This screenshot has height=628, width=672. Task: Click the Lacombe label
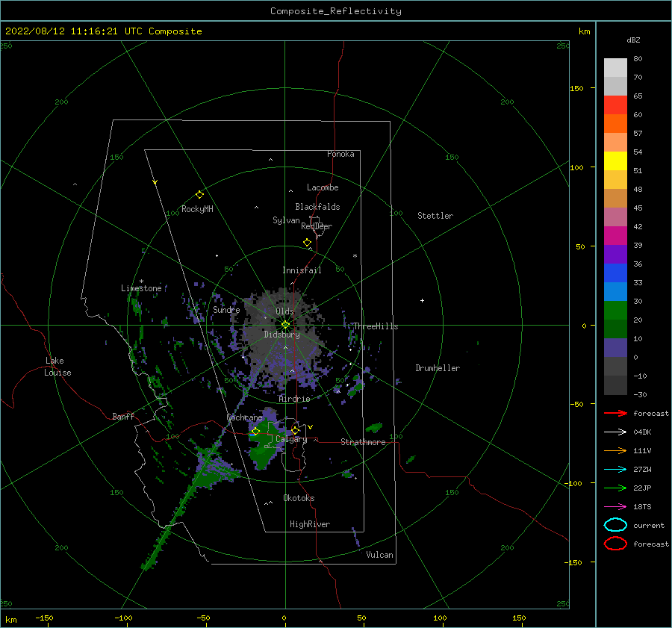323,187
